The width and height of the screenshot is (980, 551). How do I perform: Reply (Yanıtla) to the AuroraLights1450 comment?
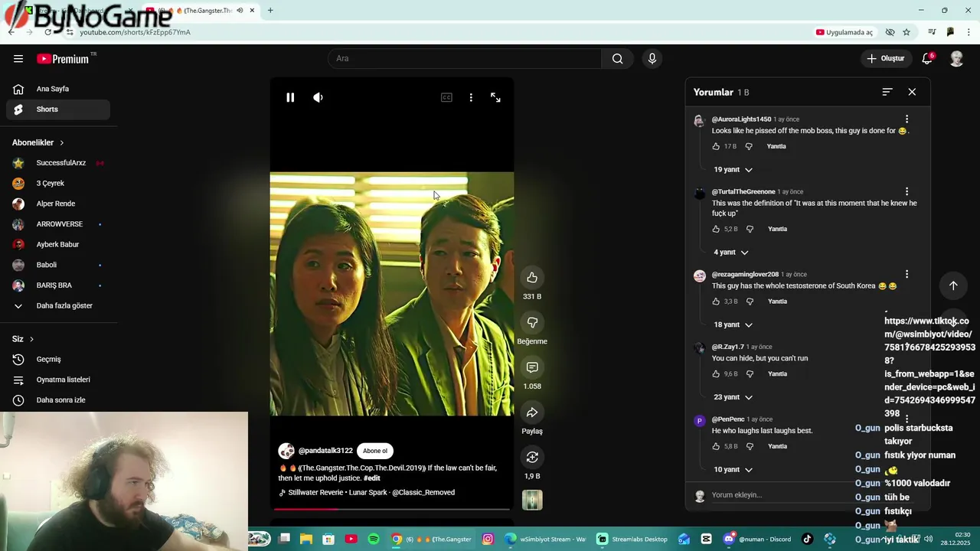tap(776, 146)
